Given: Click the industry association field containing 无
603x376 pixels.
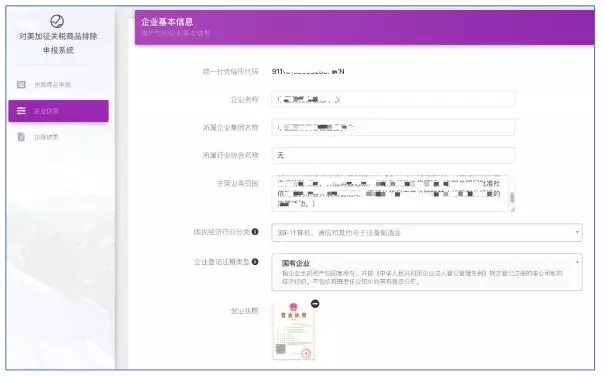Looking at the screenshot, I should click(x=393, y=155).
